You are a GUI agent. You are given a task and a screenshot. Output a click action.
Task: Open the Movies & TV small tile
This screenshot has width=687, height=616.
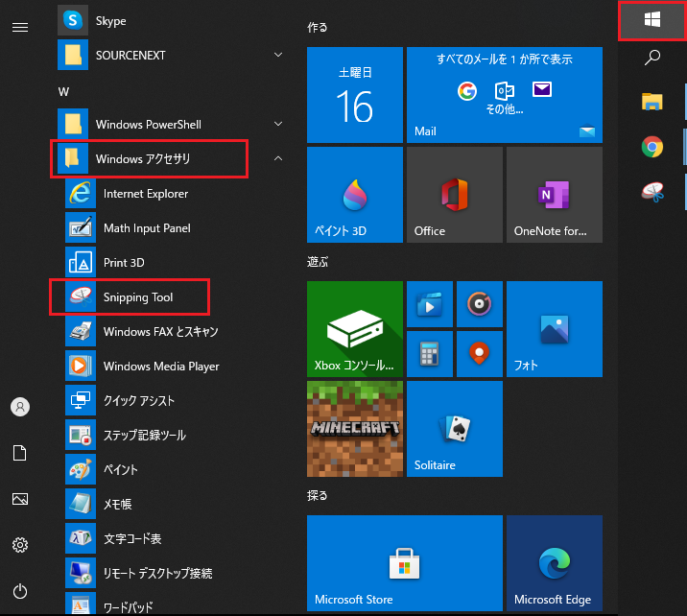pos(430,304)
